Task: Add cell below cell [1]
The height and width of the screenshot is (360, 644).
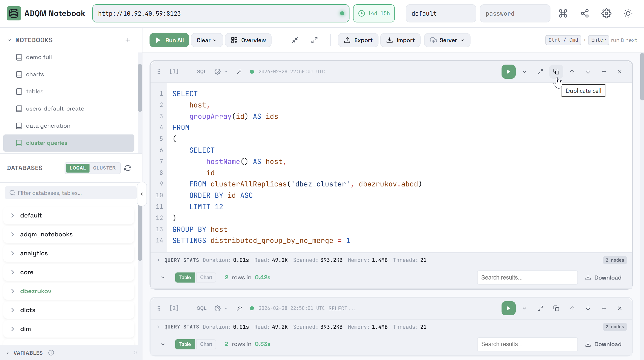Action: point(604,72)
